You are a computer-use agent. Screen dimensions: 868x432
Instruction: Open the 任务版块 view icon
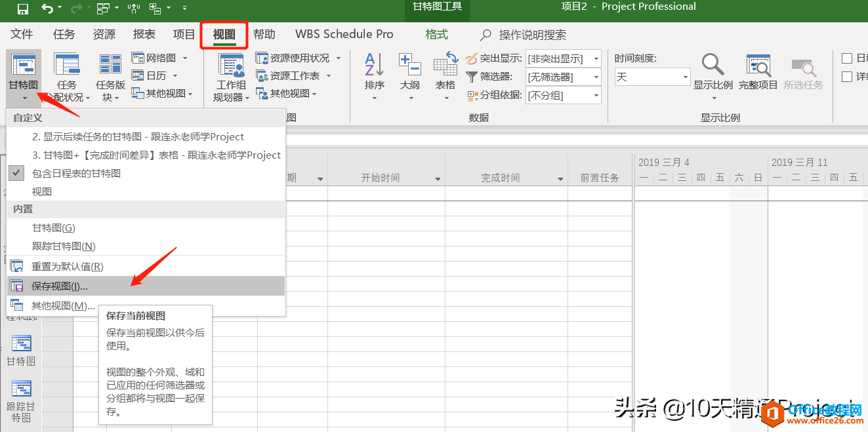click(110, 65)
